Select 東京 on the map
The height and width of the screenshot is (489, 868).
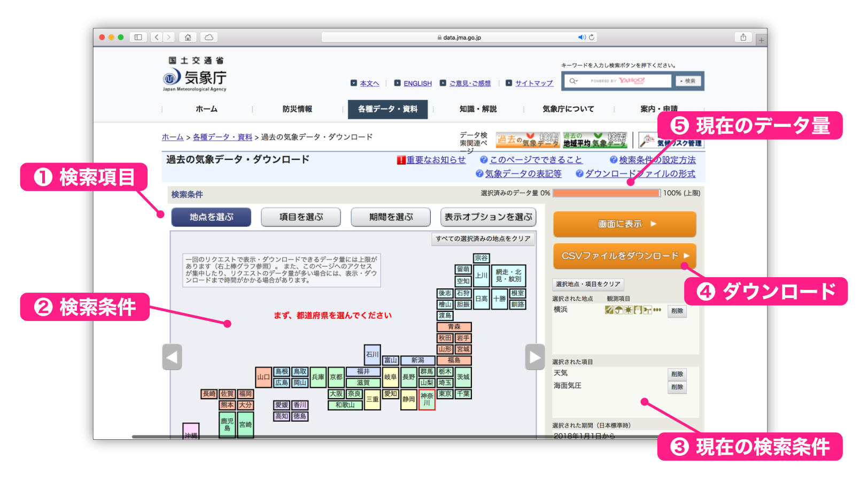coord(445,394)
